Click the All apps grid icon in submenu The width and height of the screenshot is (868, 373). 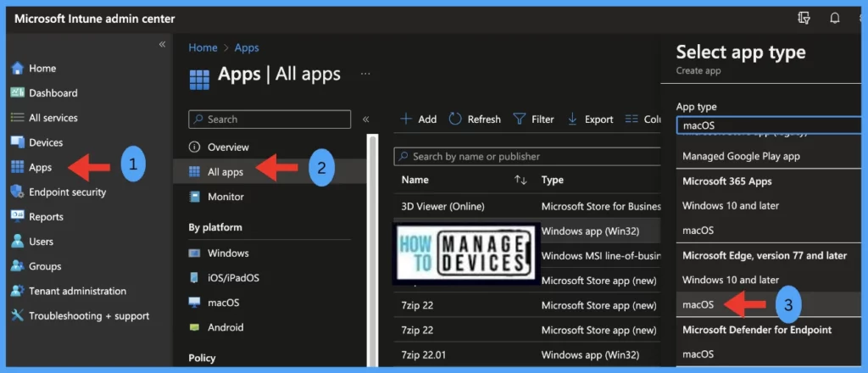[x=194, y=172]
